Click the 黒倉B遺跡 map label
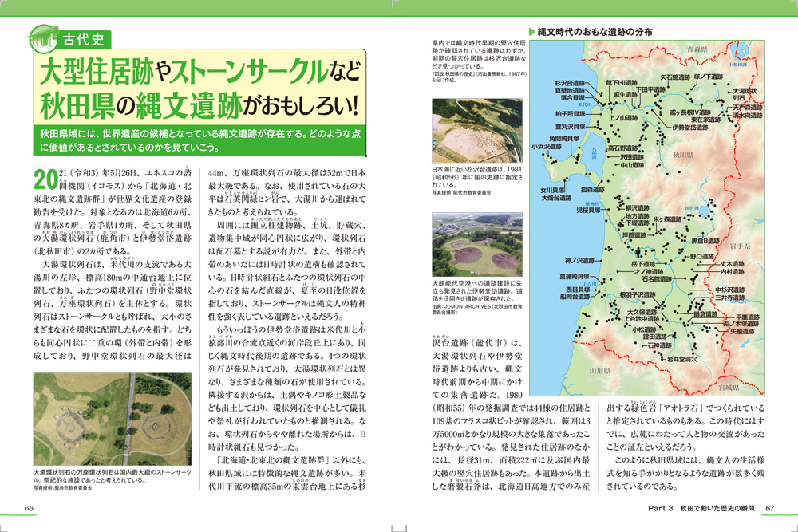Image resolution: width=798 pixels, height=532 pixels. tap(705, 241)
